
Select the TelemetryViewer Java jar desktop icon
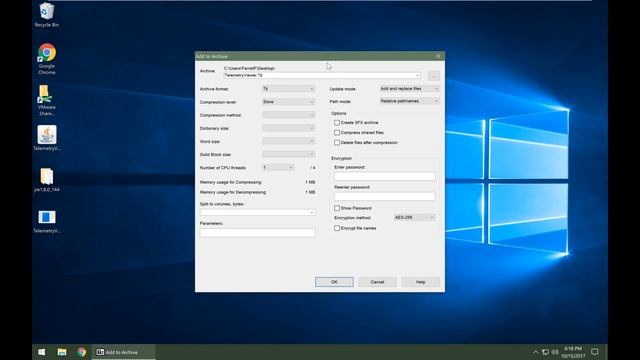point(47,138)
